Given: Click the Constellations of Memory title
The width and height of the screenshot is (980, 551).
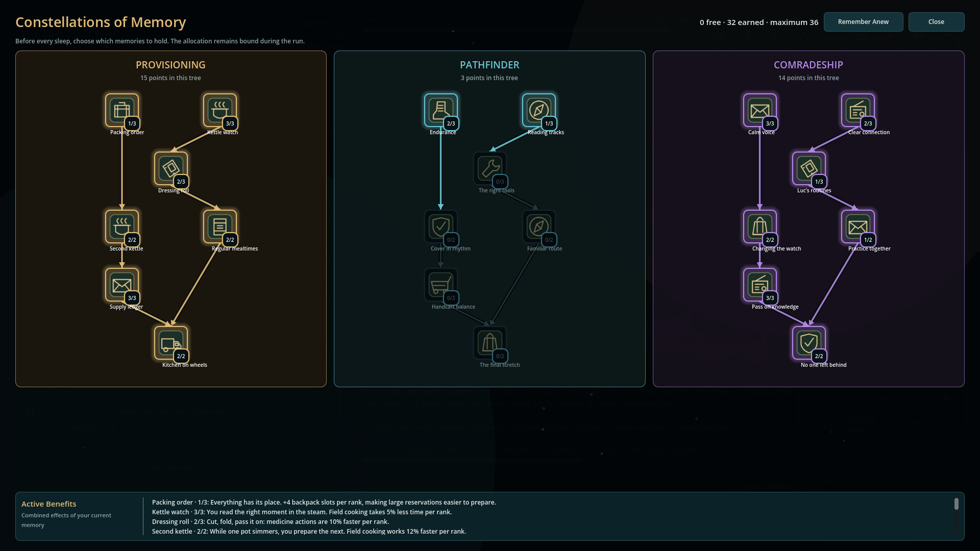Looking at the screenshot, I should (x=101, y=22).
